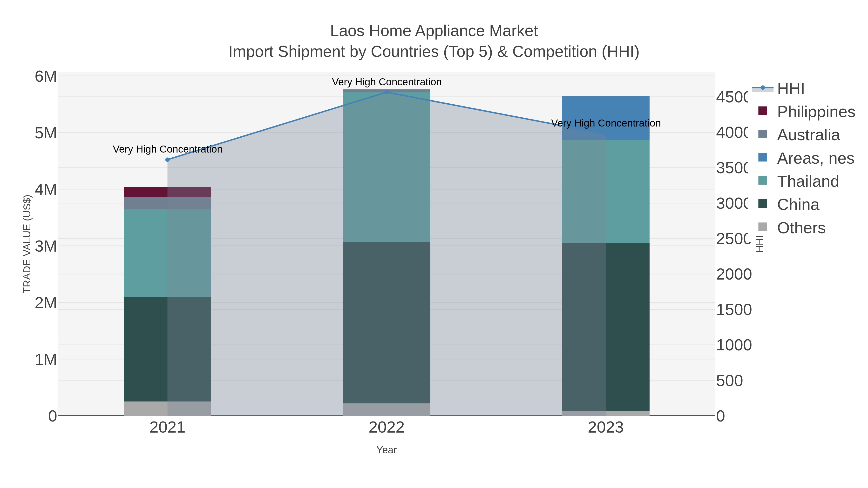Click the 2021 Australia bar segment

coord(168,203)
